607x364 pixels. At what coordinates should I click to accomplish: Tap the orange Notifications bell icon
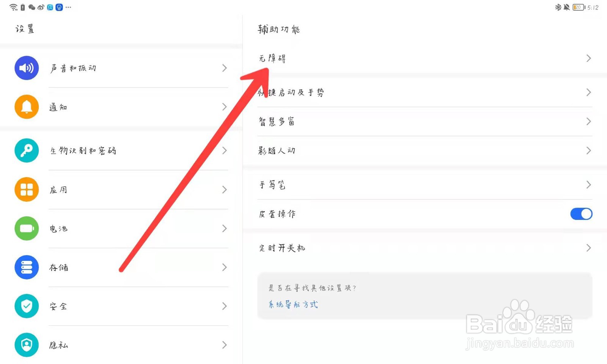click(27, 107)
